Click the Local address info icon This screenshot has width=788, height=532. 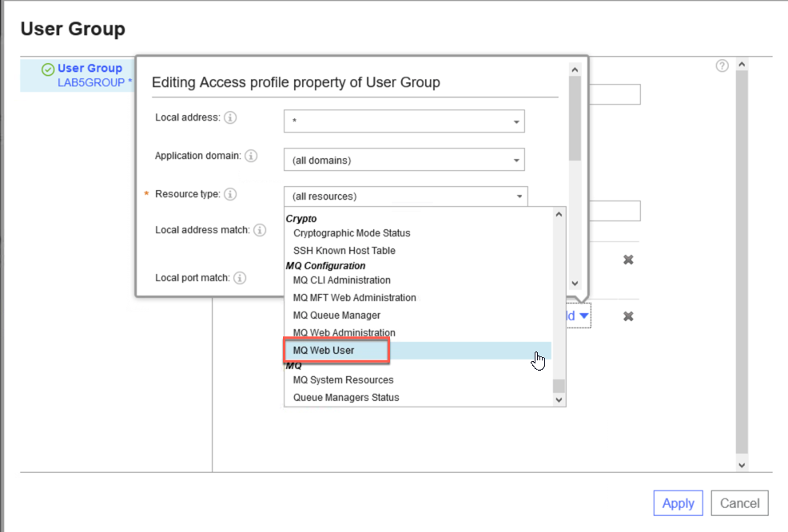click(230, 117)
